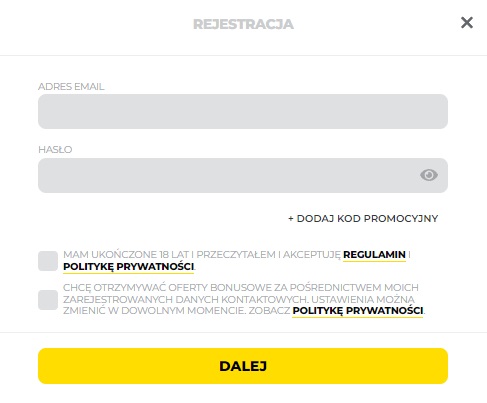
Task: Click the REJESTRACJA heading text
Action: pyautogui.click(x=243, y=24)
